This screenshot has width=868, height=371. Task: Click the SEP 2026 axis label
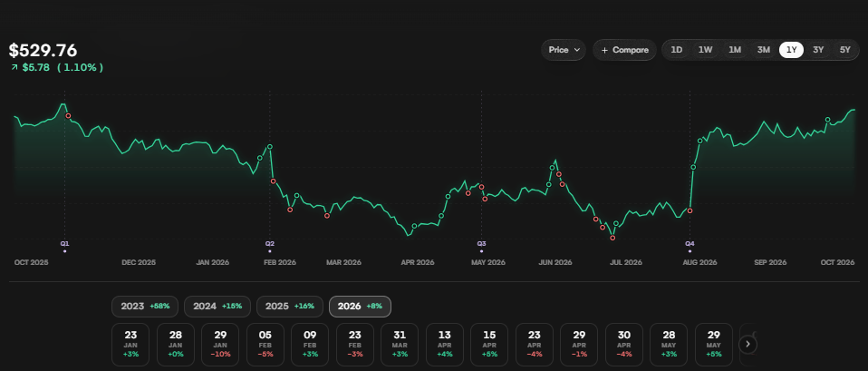pos(770,262)
